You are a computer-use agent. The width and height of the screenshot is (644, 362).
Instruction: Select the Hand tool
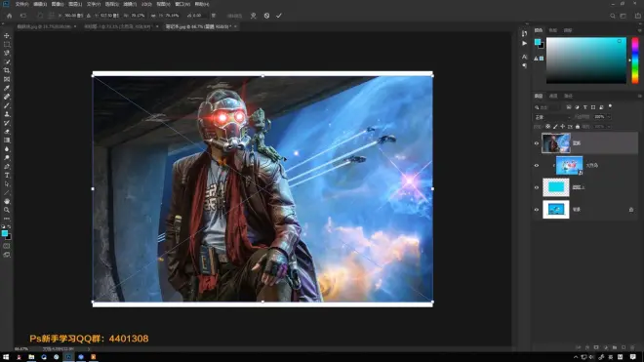7,201
